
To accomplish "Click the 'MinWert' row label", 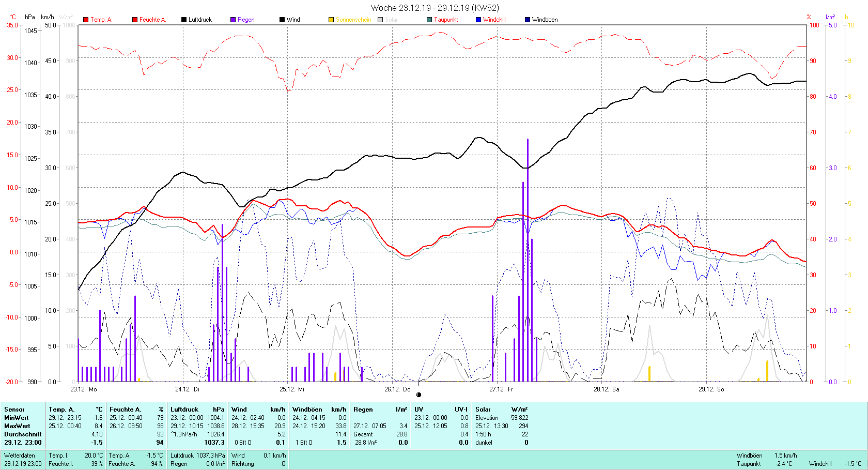I will [17, 418].
